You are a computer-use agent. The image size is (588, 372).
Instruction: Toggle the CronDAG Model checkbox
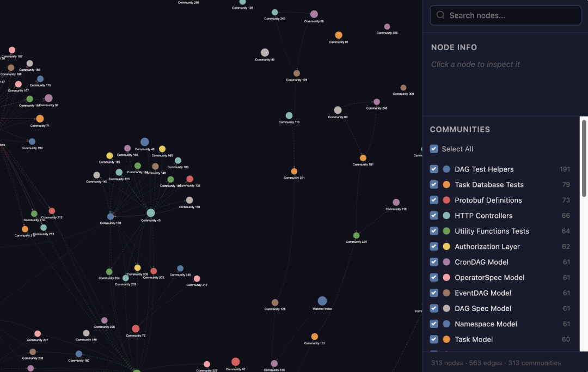434,262
